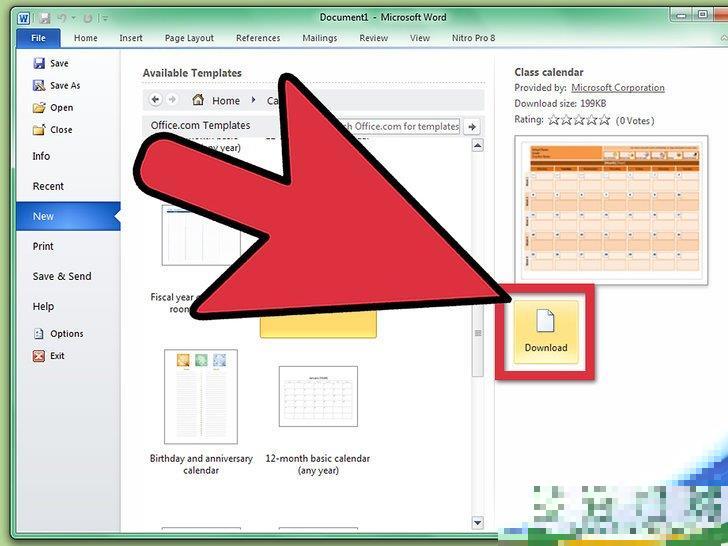
Task: Open Word Options from the sidebar
Action: click(x=39, y=334)
